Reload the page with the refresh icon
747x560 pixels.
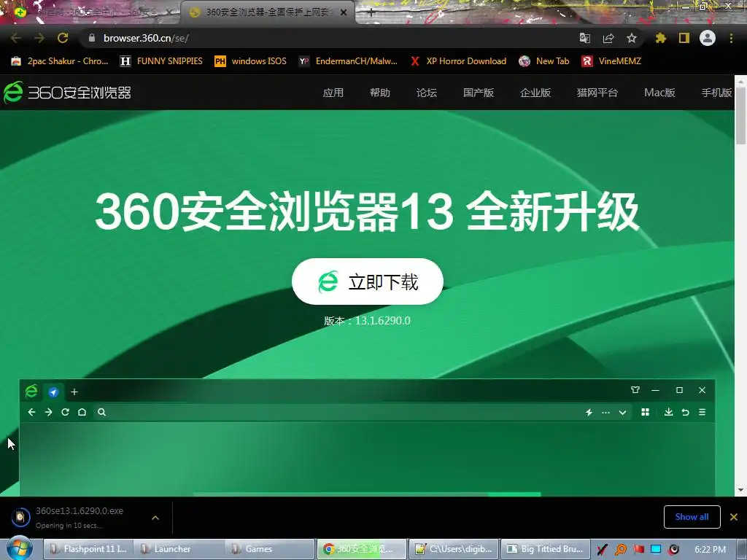(x=63, y=38)
